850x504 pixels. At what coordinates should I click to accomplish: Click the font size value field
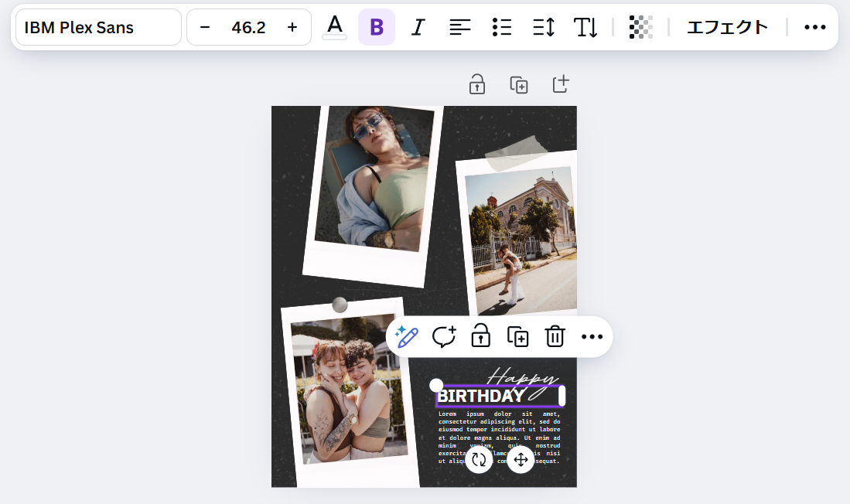click(x=248, y=28)
